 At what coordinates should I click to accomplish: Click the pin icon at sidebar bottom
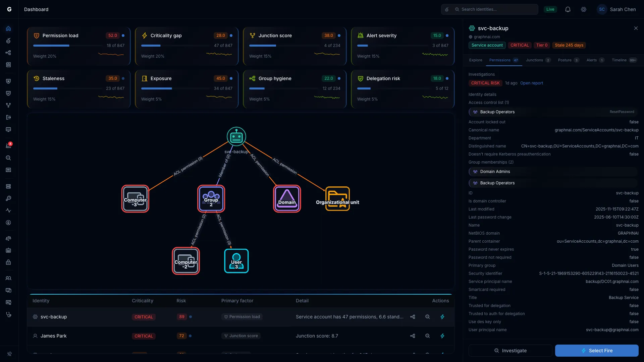coord(9,354)
